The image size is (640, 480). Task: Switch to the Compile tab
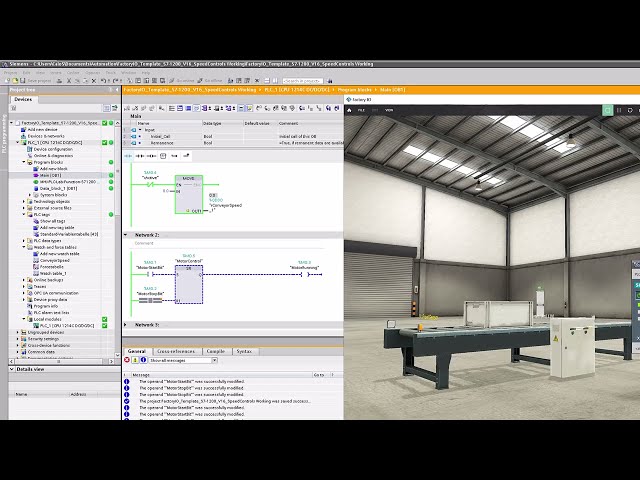[216, 351]
